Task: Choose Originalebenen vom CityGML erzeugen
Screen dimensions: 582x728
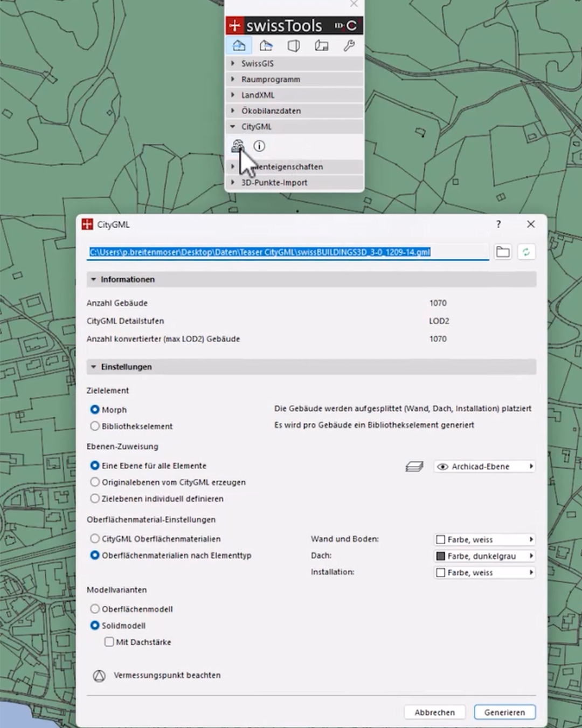Action: [95, 482]
